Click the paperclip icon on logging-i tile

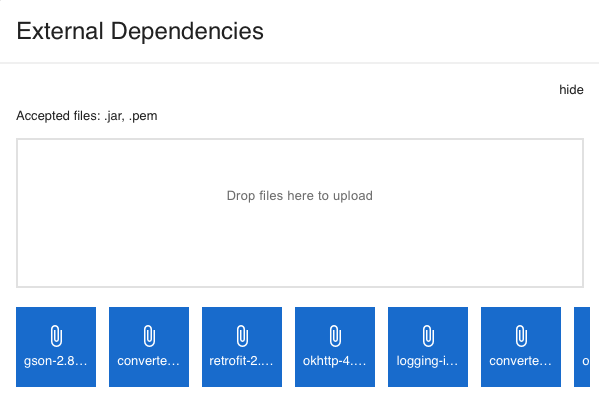428,336
